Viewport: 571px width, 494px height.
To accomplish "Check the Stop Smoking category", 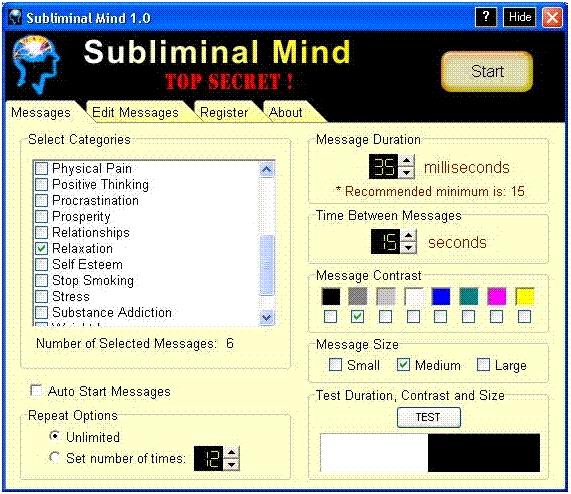I will [42, 281].
